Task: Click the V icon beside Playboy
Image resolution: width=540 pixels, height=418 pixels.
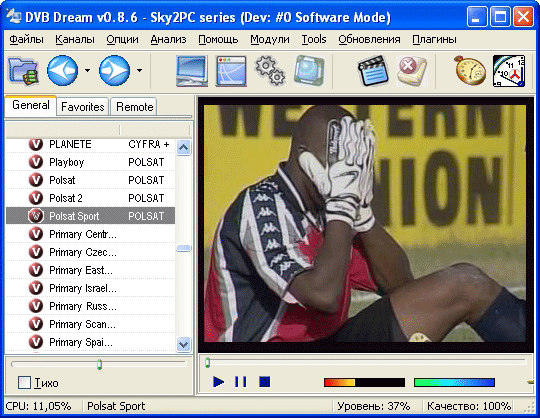Action: [36, 162]
